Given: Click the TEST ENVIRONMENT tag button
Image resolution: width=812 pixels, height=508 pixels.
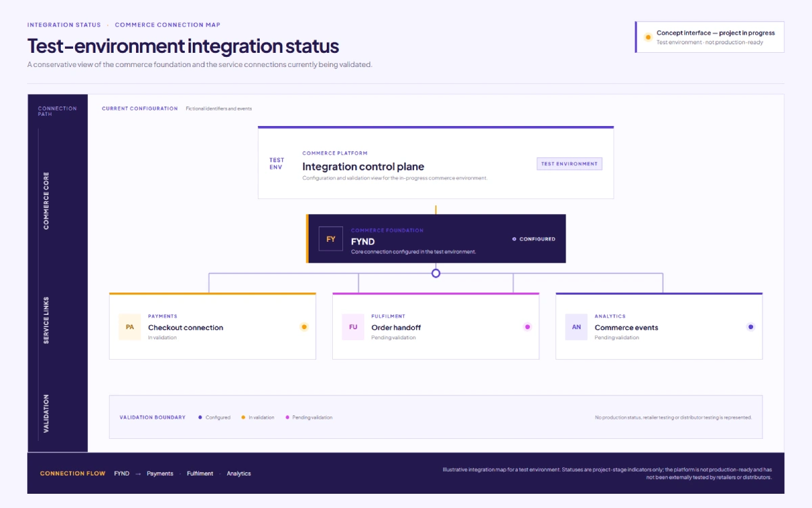Looking at the screenshot, I should (x=569, y=164).
